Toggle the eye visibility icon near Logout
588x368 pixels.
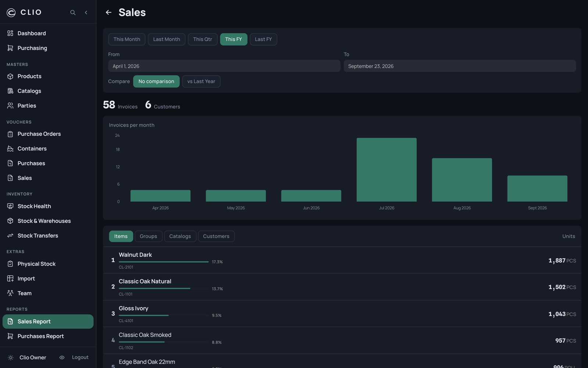[x=62, y=358]
